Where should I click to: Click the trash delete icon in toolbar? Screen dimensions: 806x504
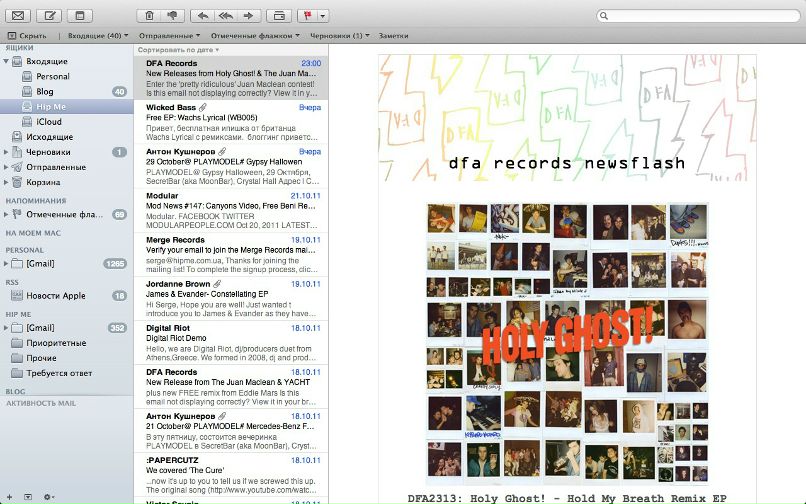(x=149, y=16)
